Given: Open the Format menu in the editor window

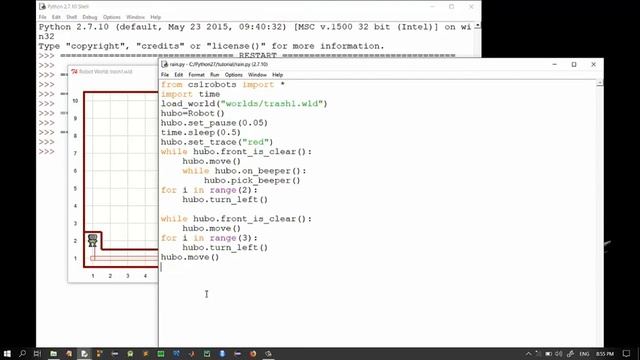Looking at the screenshot, I should tap(196, 75).
